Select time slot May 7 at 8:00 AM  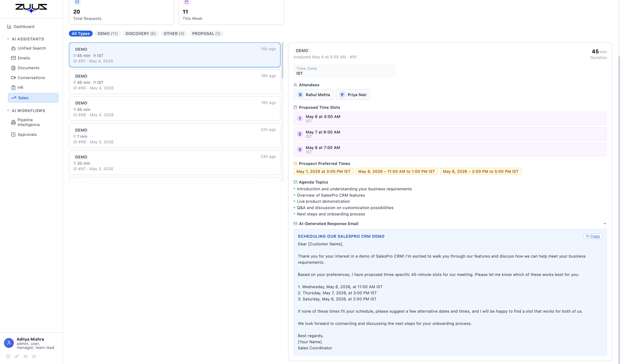[450, 134]
